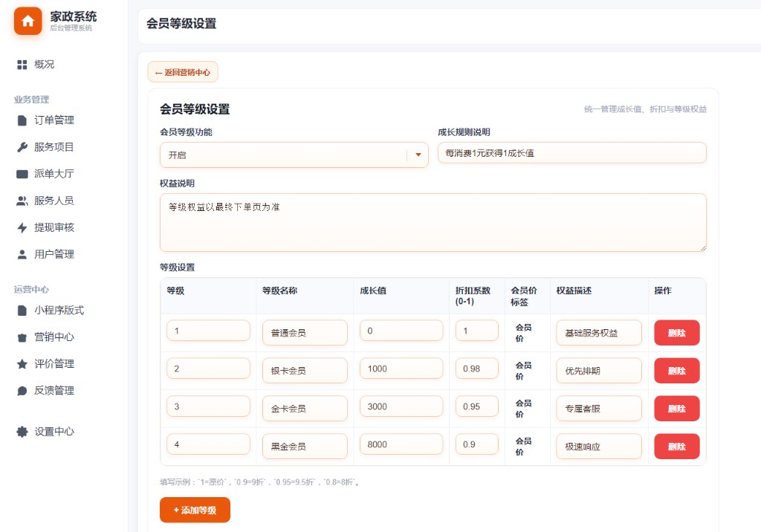Click the 填写示例 hint text
The image size is (761, 532).
point(259,482)
